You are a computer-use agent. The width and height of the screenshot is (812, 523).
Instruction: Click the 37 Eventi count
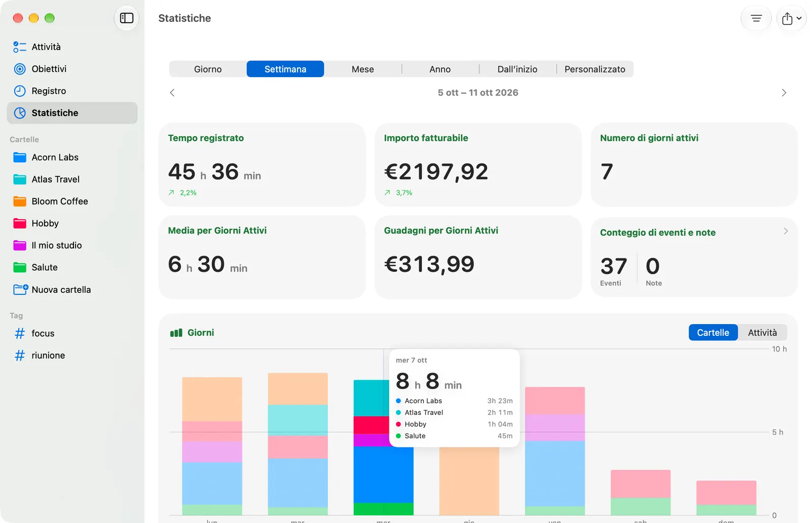pos(614,271)
